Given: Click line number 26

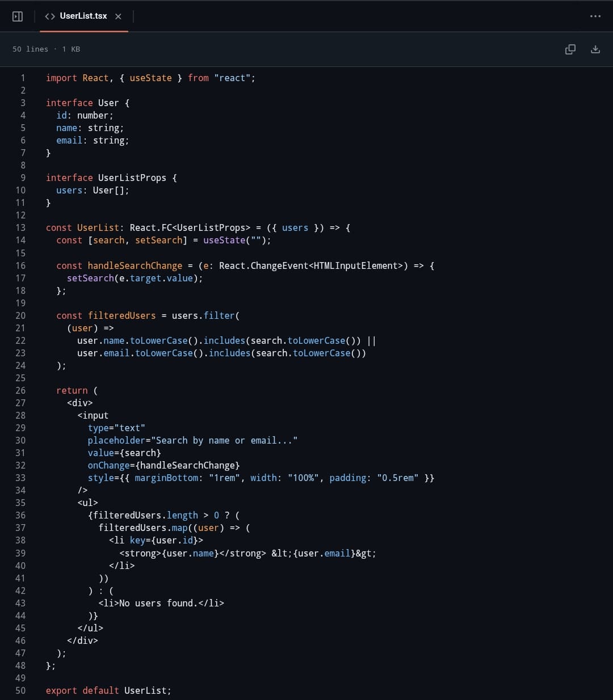Looking at the screenshot, I should tap(20, 390).
